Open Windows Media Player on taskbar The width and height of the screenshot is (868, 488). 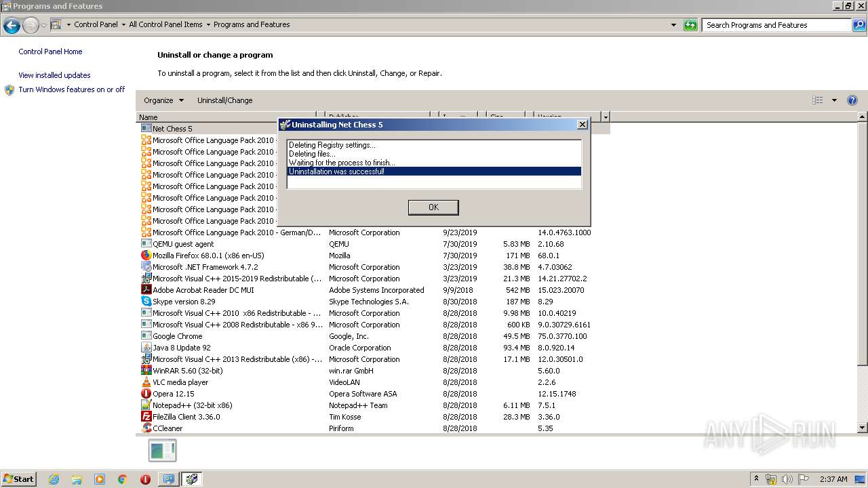[x=100, y=479]
